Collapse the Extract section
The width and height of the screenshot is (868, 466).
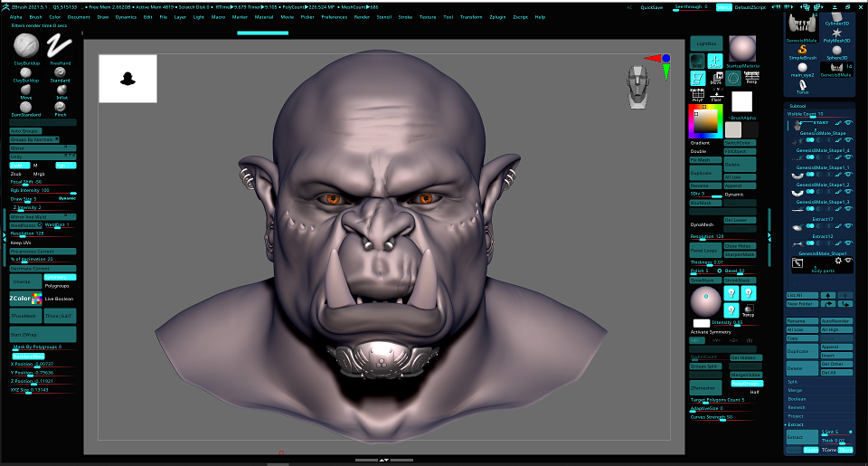click(x=796, y=424)
